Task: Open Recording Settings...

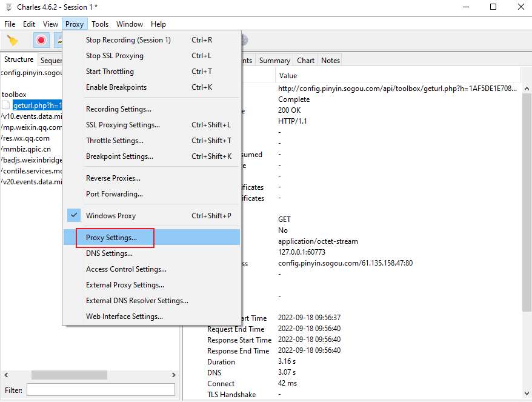Action: click(x=151, y=109)
